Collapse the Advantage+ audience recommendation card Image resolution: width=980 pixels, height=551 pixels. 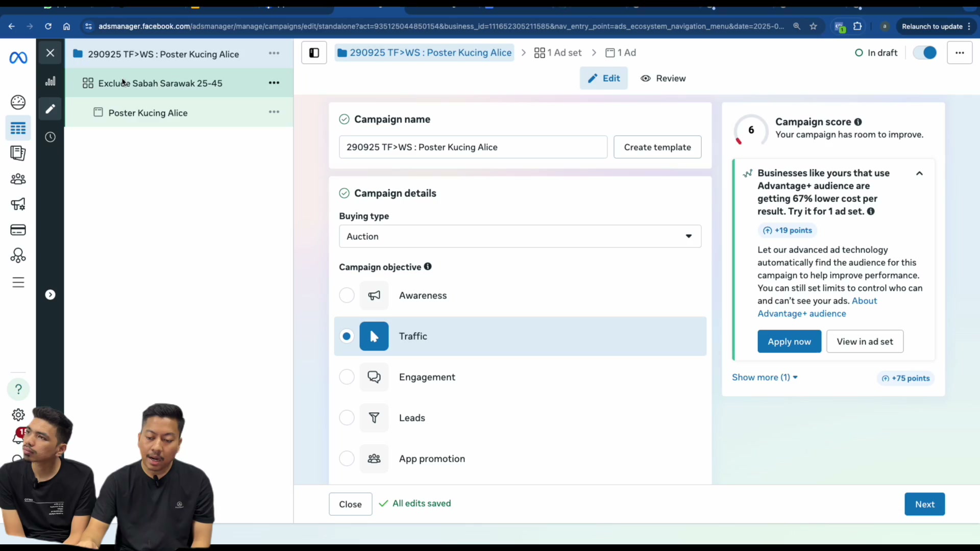tap(919, 173)
